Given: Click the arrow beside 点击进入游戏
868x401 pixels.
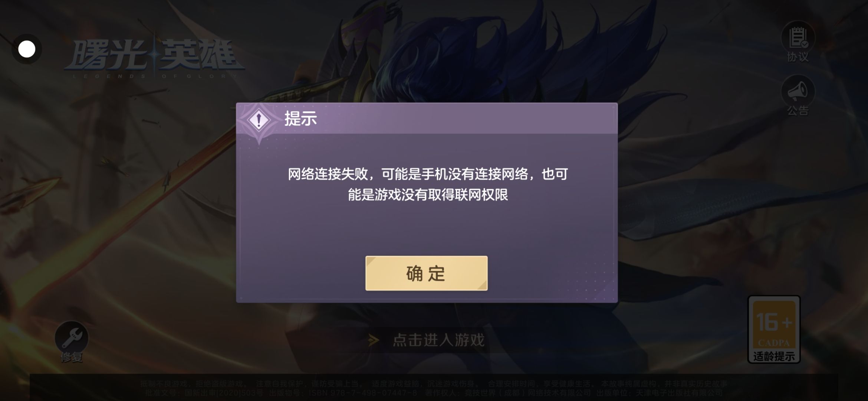Looking at the screenshot, I should click(374, 340).
